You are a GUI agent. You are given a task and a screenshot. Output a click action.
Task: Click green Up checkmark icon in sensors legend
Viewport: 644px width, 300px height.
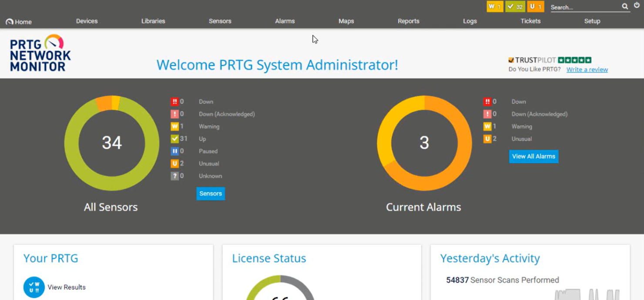click(174, 139)
